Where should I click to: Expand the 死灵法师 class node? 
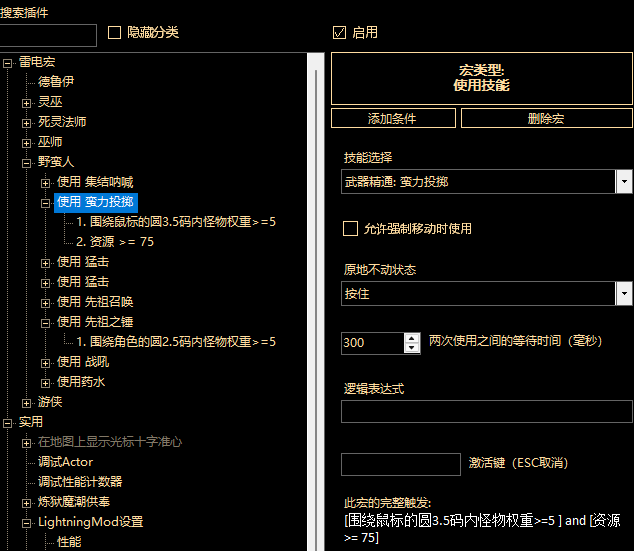point(27,122)
